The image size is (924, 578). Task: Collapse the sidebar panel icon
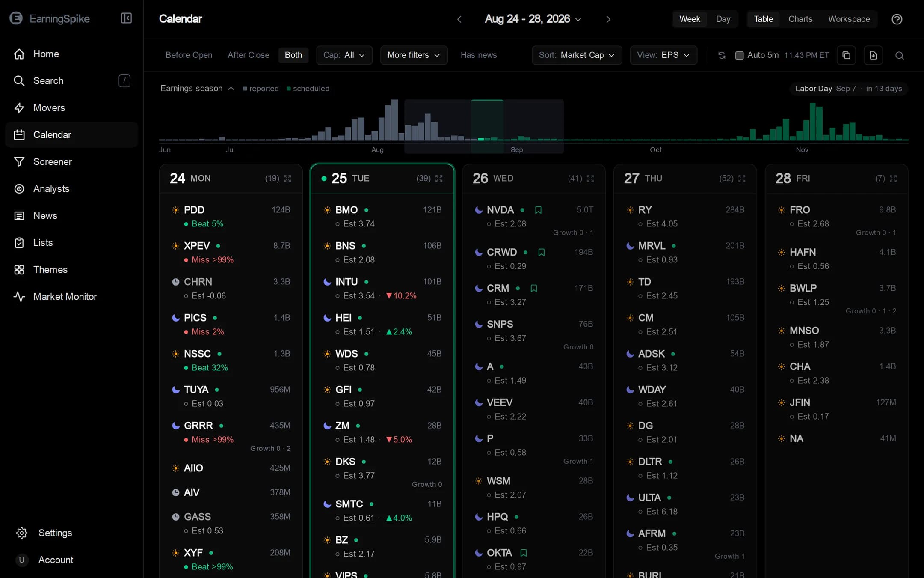point(126,18)
